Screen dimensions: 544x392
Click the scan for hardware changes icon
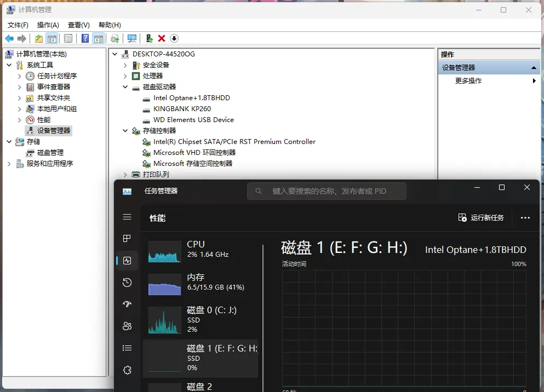(132, 38)
